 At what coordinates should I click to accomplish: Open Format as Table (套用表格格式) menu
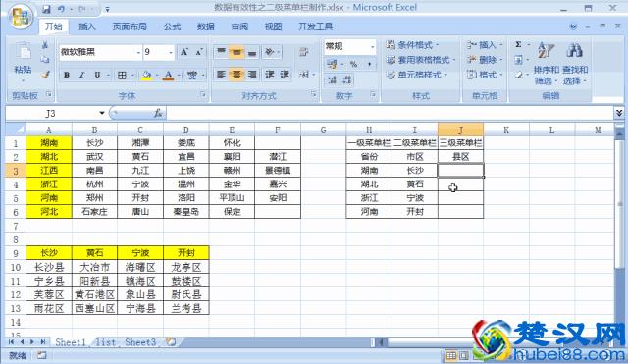tap(421, 60)
